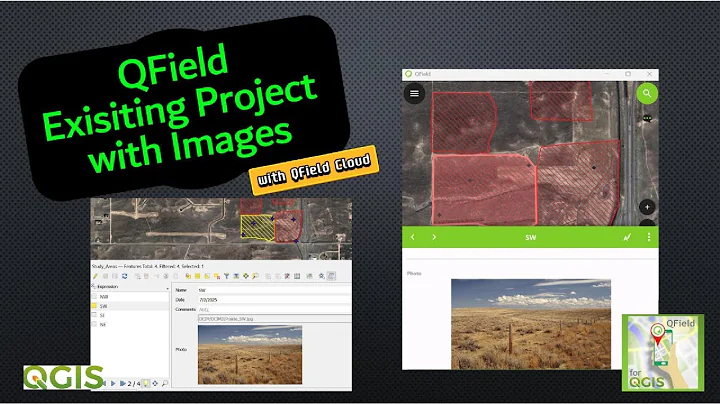Move selection to top of table

236,276
